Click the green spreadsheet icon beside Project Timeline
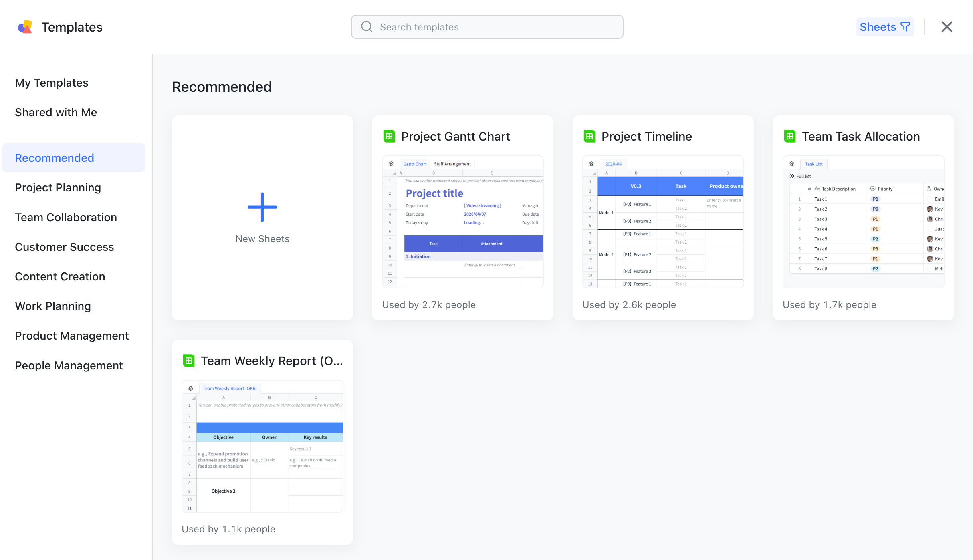This screenshot has height=560, width=973. 589,136
